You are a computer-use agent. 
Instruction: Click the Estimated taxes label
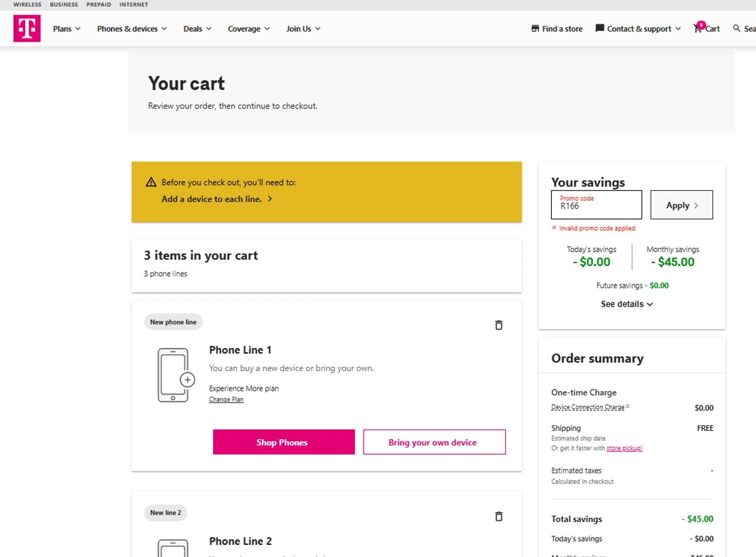point(577,470)
